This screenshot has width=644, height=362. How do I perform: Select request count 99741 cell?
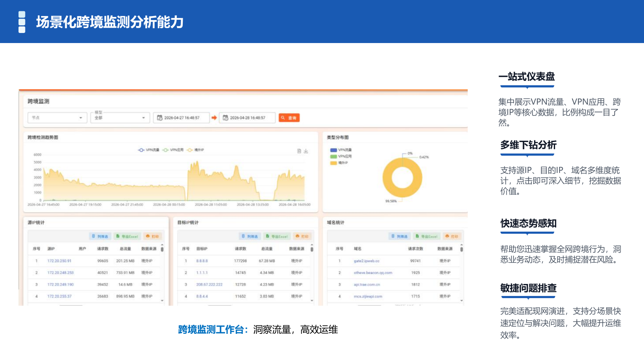pyautogui.click(x=415, y=261)
